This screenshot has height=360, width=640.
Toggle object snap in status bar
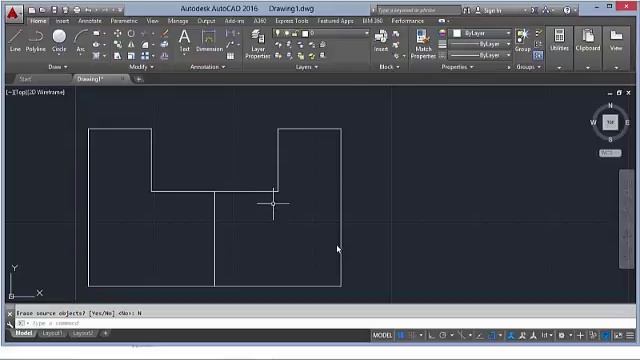[x=491, y=336]
